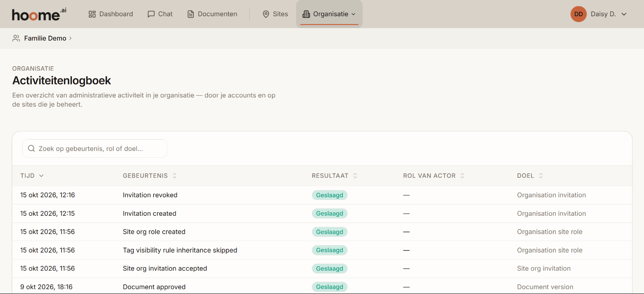Go to the Chat page
This screenshot has height=294, width=644.
(x=160, y=14)
